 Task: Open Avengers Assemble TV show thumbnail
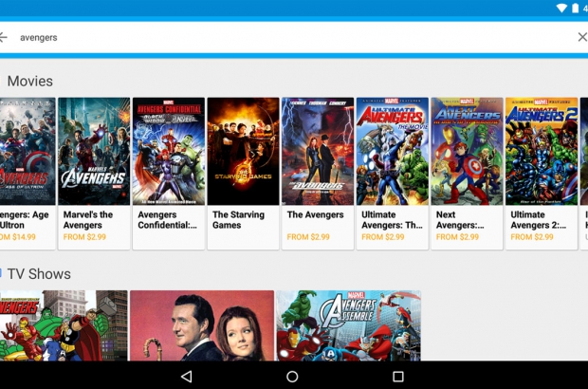point(348,325)
